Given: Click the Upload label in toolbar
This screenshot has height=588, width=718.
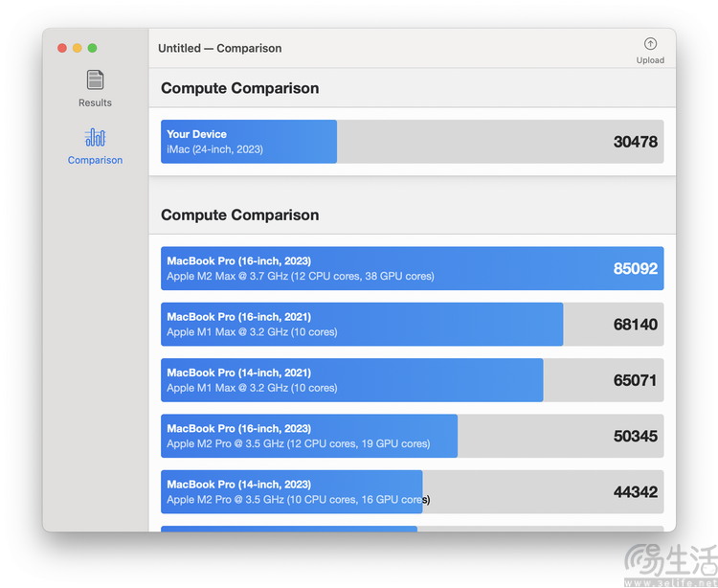Looking at the screenshot, I should click(650, 60).
